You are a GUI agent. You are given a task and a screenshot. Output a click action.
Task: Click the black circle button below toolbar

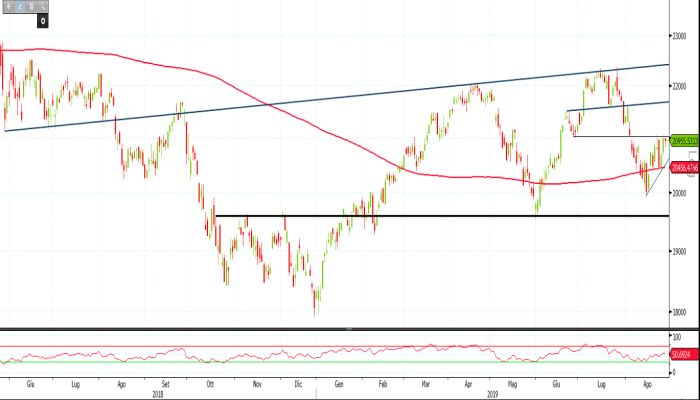click(x=42, y=21)
